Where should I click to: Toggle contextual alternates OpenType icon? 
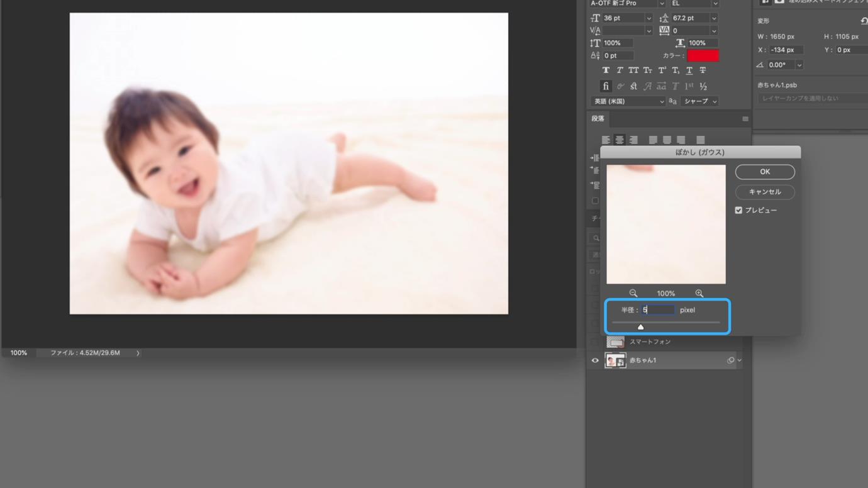[620, 86]
